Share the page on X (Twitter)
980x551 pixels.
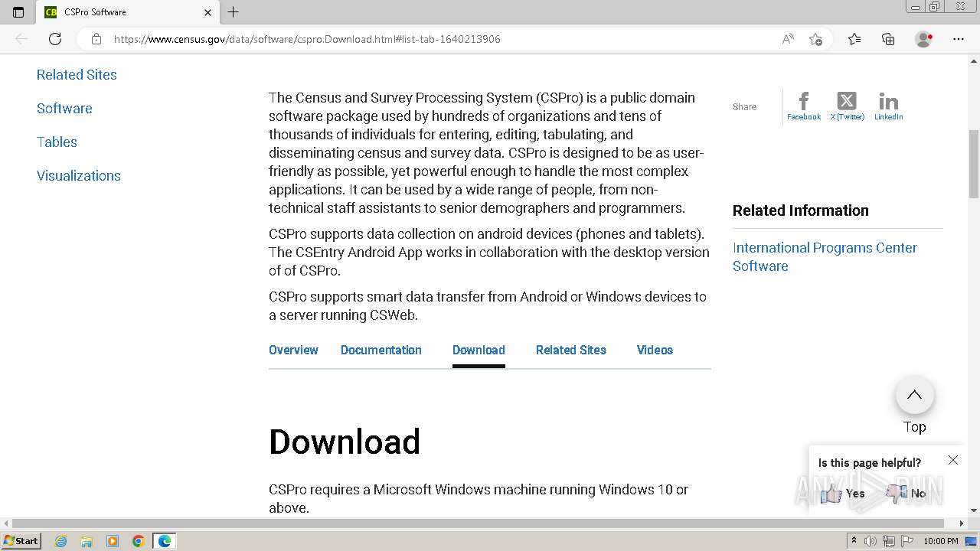click(847, 106)
